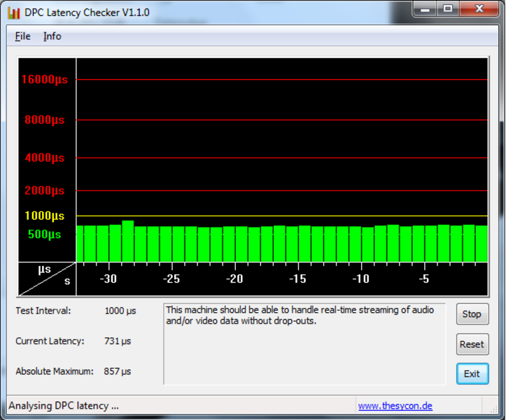Open the www.thesycon.de link
The width and height of the screenshot is (506, 420).
pyautogui.click(x=395, y=406)
